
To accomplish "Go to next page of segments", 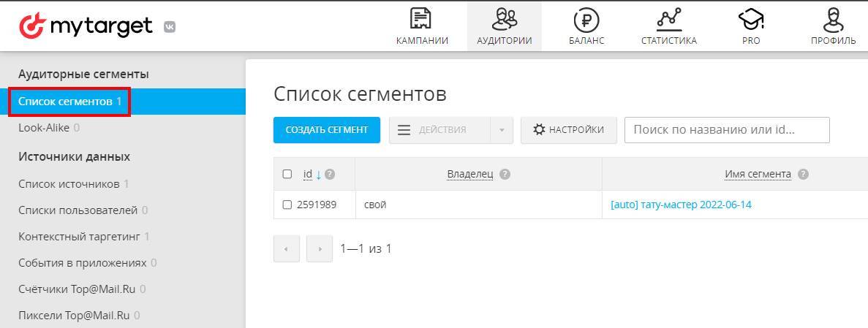I will coord(320,249).
